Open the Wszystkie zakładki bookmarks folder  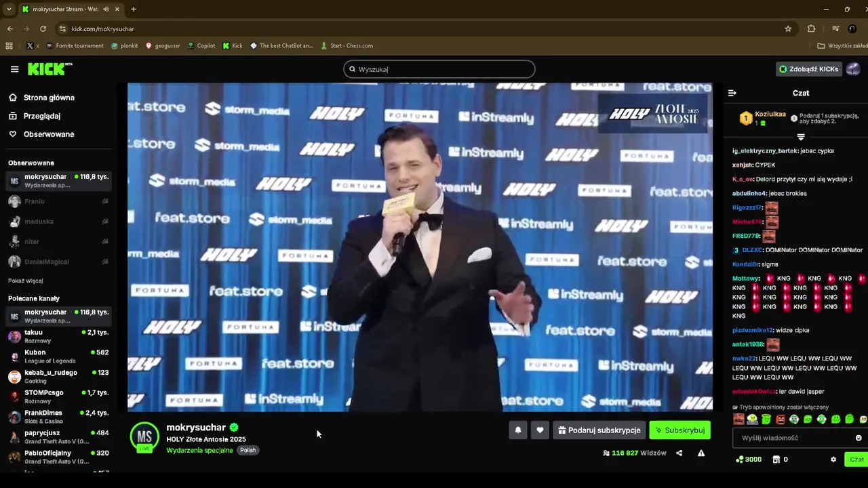point(842,46)
